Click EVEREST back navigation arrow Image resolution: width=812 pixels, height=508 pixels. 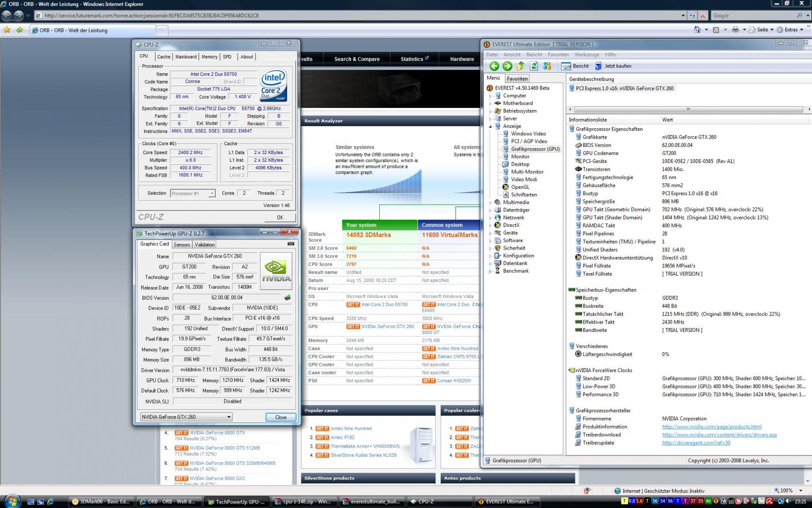point(494,66)
